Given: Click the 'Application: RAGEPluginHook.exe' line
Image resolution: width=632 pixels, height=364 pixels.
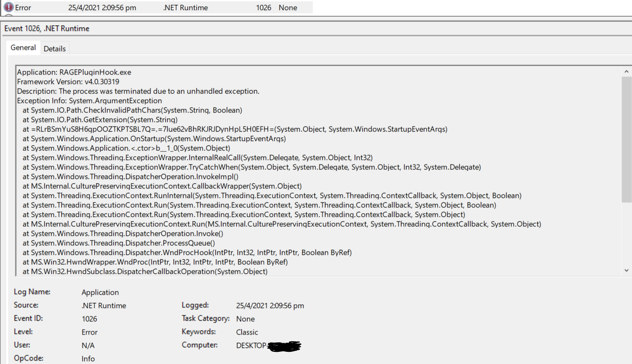Looking at the screenshot, I should click(74, 72).
